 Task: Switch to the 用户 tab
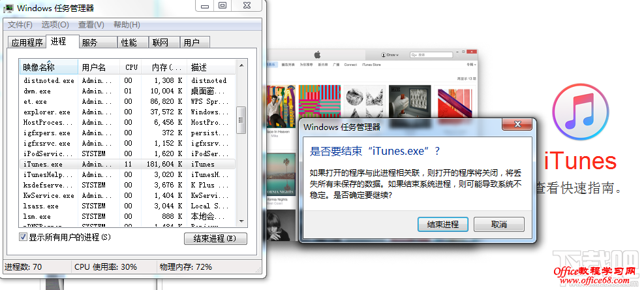(195, 42)
